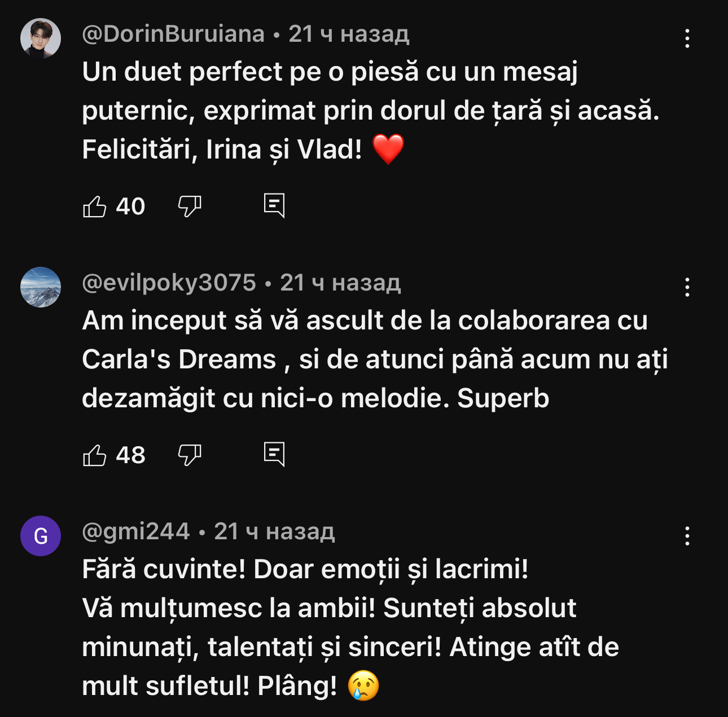728x717 pixels.
Task: Visit the @evilpoky3075 channel link
Action: [169, 283]
